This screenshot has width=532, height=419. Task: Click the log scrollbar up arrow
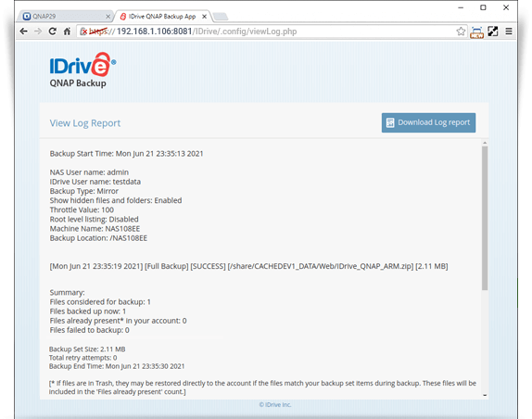(x=485, y=143)
